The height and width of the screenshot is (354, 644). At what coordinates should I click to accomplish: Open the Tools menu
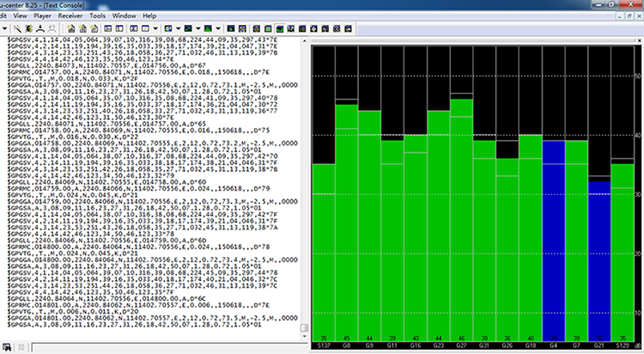[99, 15]
